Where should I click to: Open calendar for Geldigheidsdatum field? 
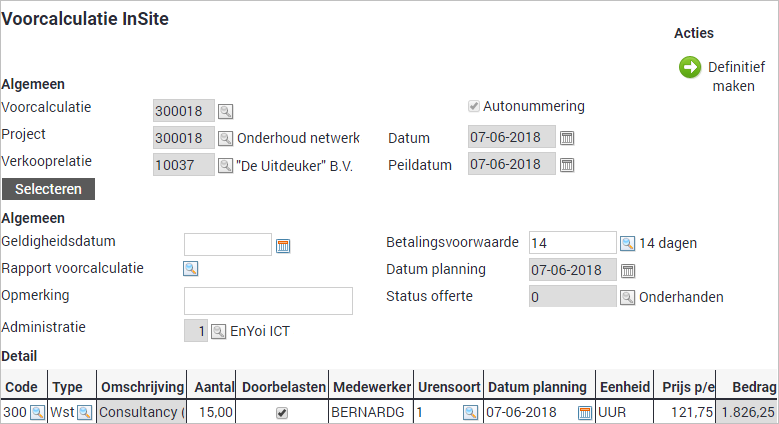[282, 246]
